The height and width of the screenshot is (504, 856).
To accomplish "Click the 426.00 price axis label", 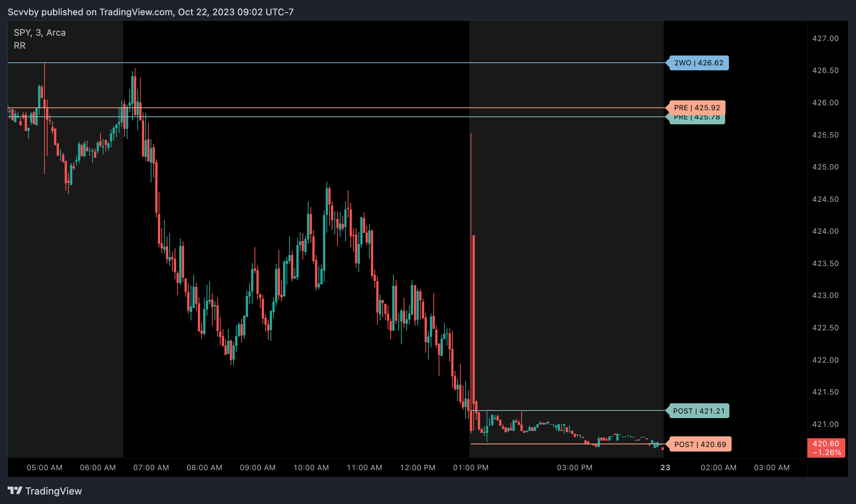I will click(x=826, y=103).
